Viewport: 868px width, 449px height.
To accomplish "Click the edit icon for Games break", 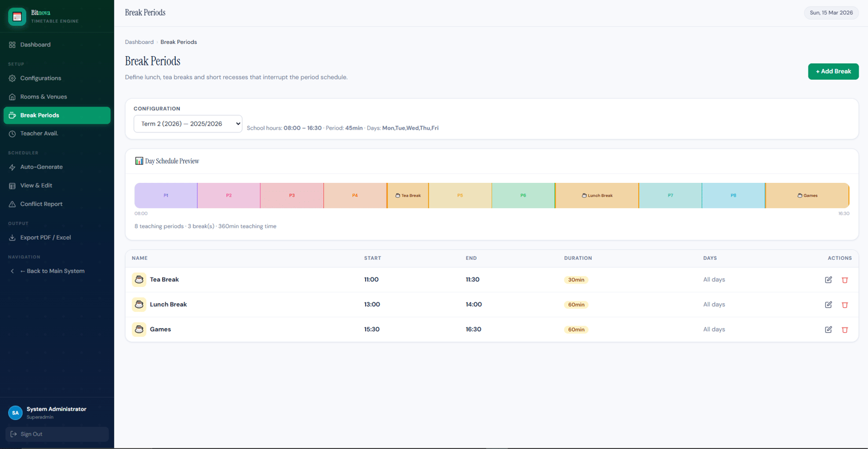I will (828, 329).
